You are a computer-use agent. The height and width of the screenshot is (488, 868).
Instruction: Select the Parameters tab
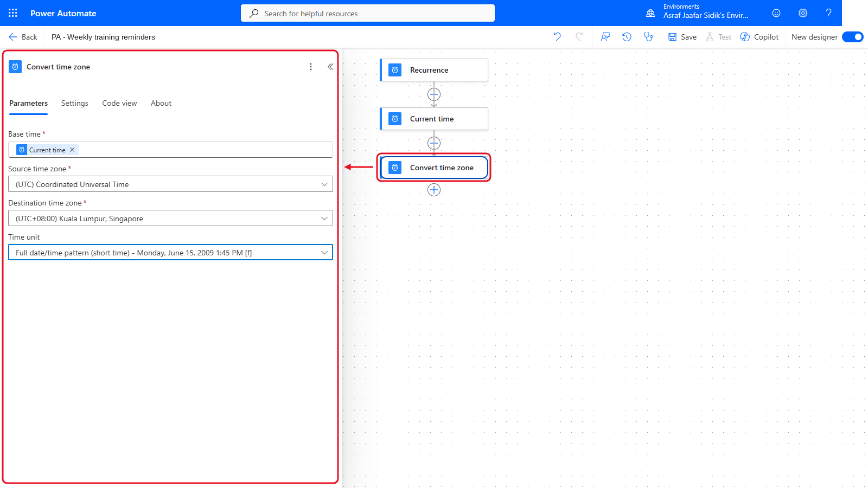tap(28, 103)
